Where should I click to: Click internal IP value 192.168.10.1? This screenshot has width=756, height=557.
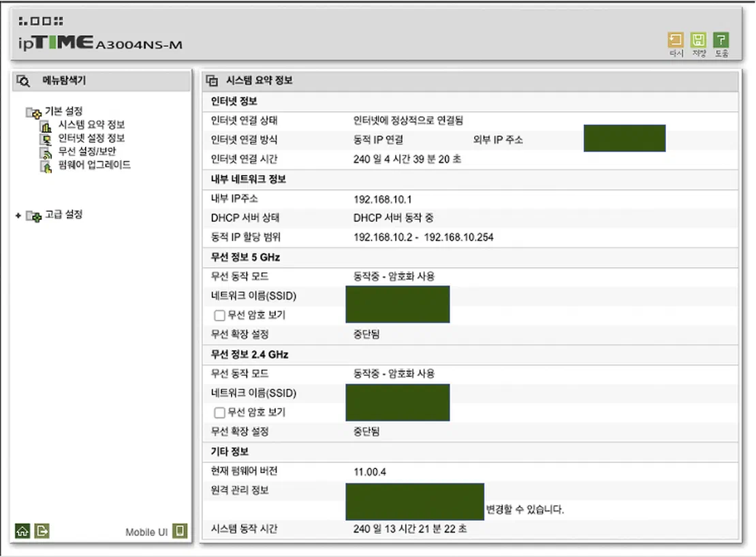[382, 200]
